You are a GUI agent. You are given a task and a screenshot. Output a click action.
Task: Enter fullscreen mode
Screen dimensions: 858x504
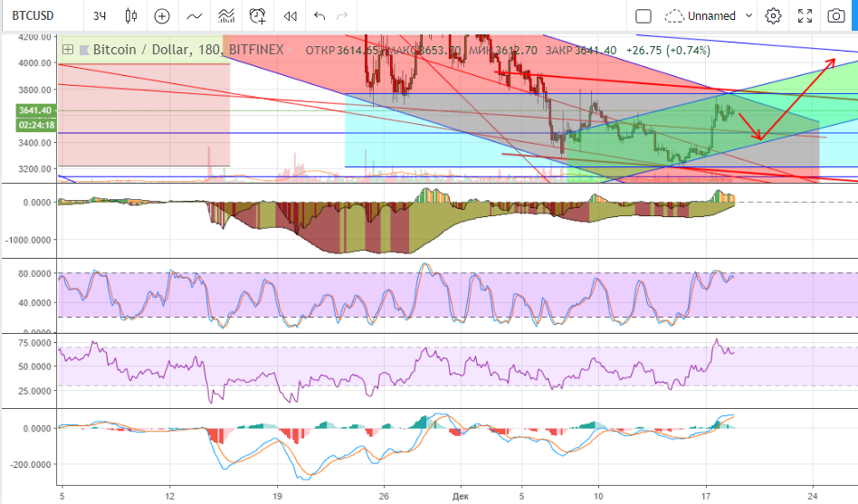click(805, 15)
